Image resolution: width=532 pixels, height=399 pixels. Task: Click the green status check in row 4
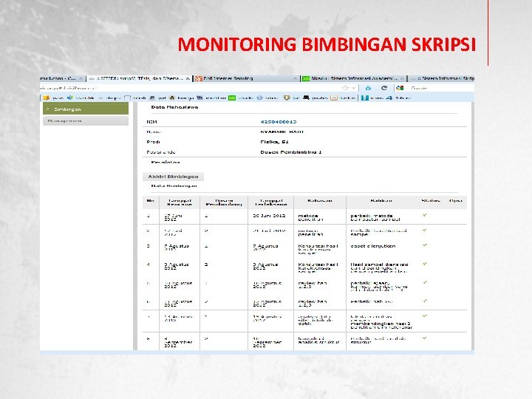[425, 264]
